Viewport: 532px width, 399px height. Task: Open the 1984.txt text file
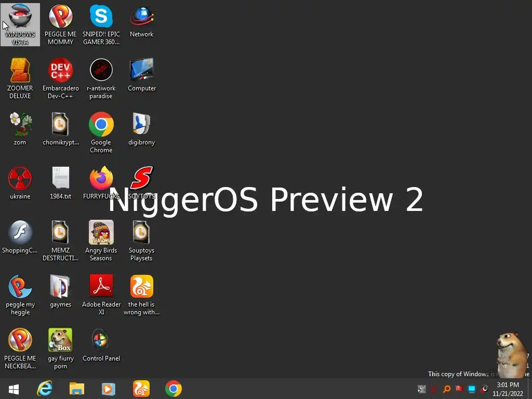pyautogui.click(x=60, y=183)
